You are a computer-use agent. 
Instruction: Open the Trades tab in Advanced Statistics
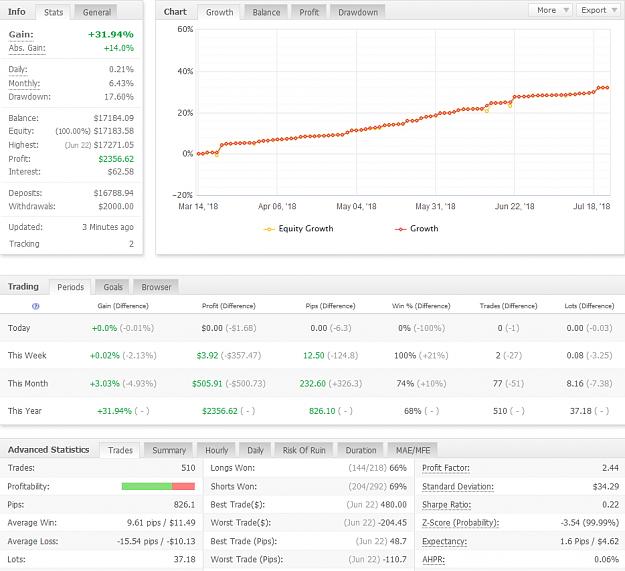coord(120,450)
